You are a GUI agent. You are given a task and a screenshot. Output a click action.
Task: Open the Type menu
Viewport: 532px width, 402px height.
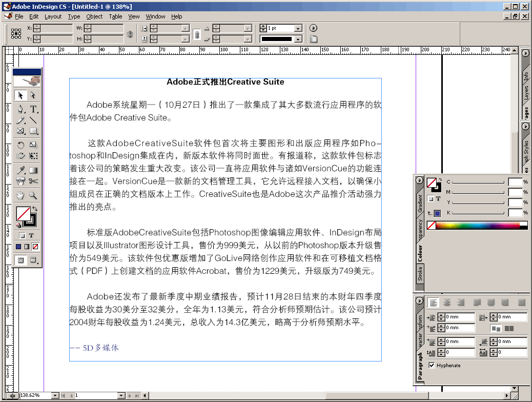[74, 16]
